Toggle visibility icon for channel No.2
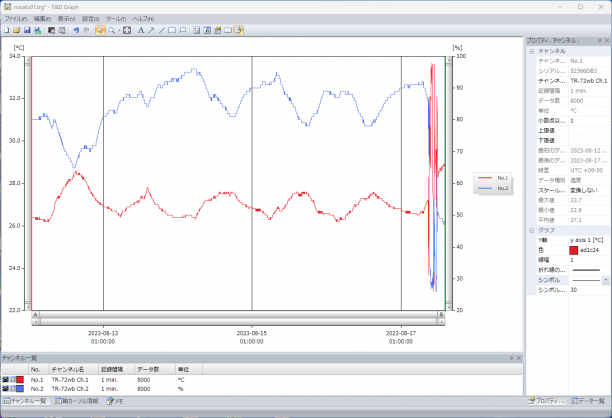This screenshot has height=418, width=612. (x=5, y=389)
